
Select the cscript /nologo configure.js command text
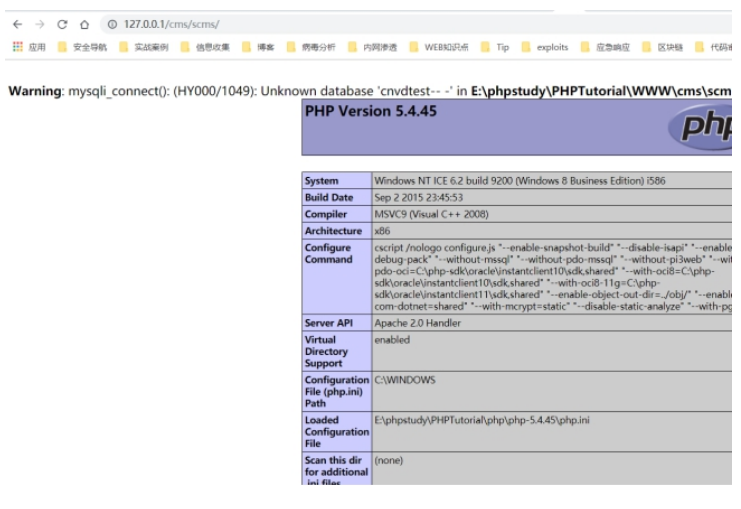pos(553,277)
